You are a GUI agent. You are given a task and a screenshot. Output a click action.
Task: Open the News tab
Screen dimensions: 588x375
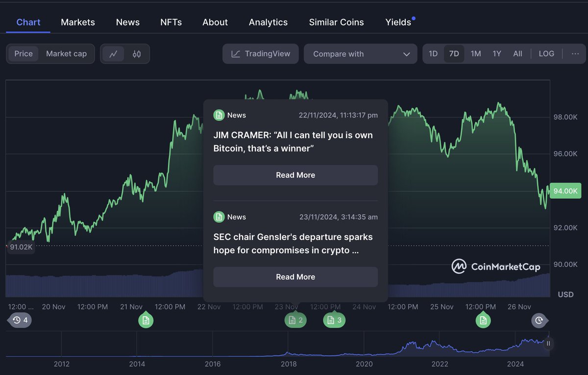point(128,22)
